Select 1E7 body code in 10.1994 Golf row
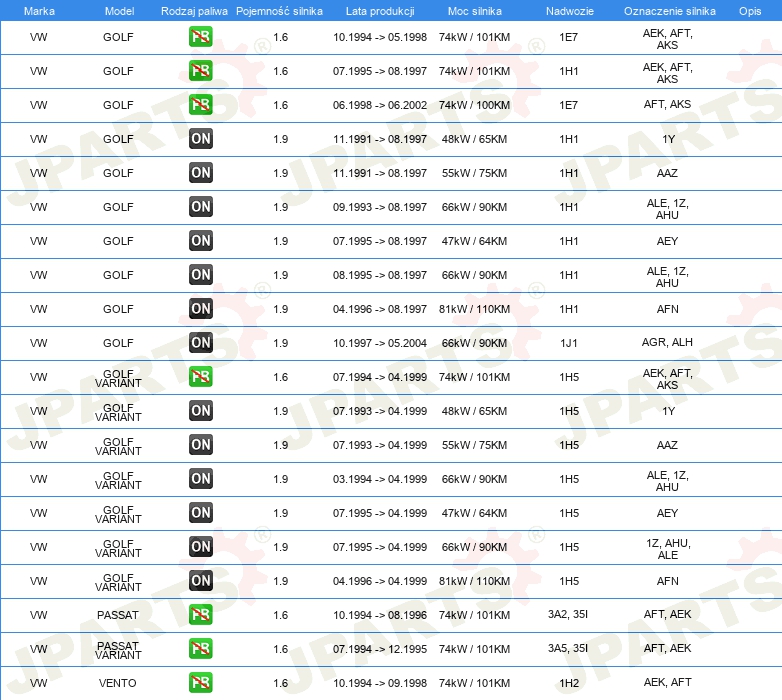This screenshot has height=700, width=782. 569,37
